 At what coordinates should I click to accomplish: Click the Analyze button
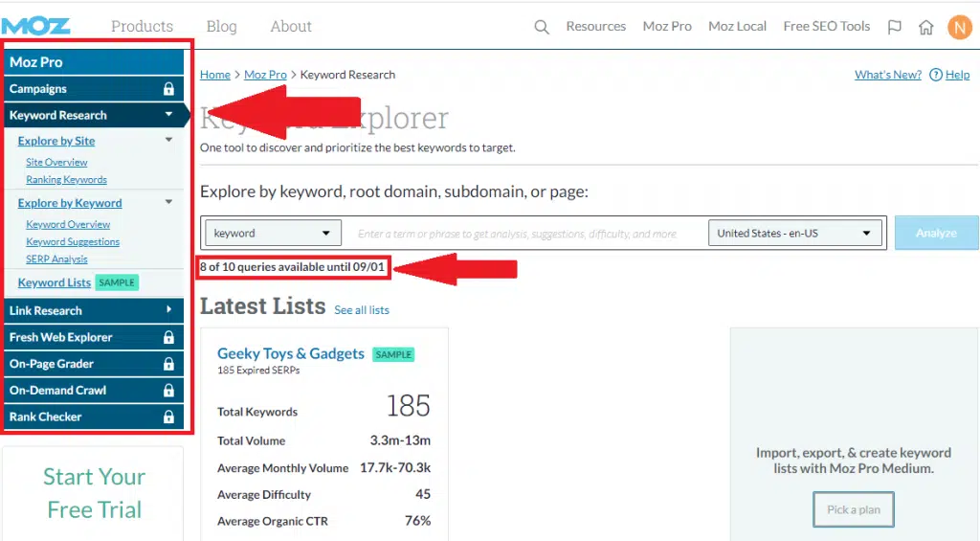coord(936,233)
